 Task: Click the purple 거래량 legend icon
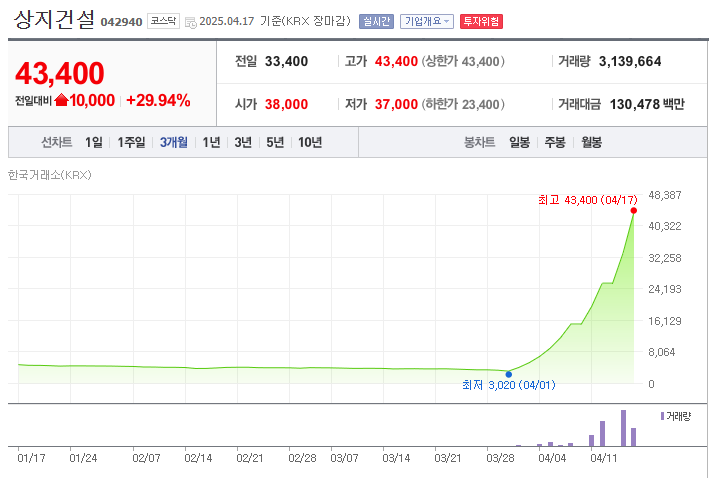[x=662, y=414]
